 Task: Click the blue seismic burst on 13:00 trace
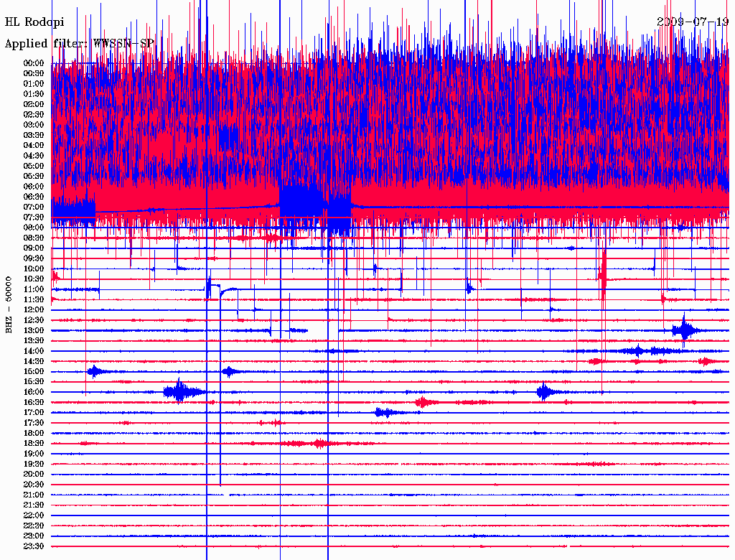[685, 330]
